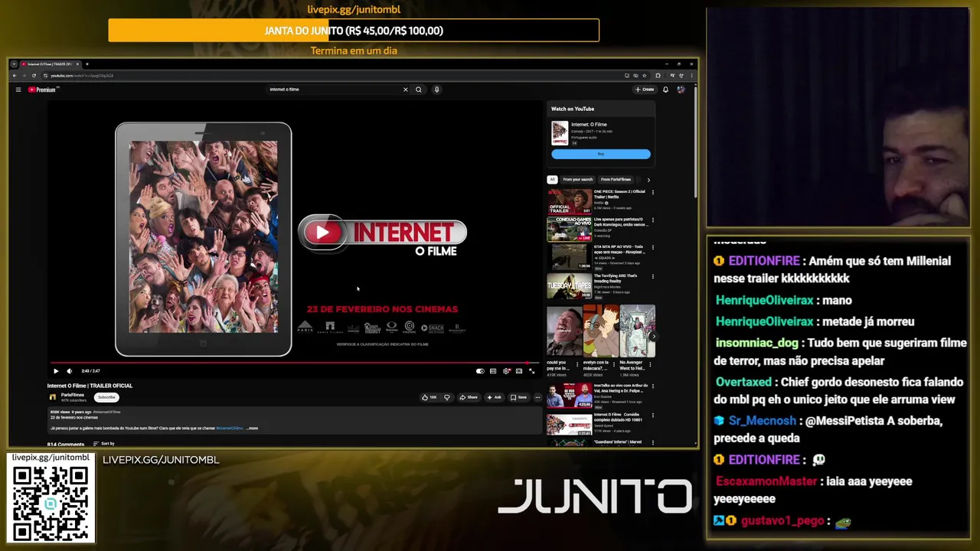This screenshot has height=551, width=980.
Task: Open the live Dark Konvirgou video thumbnail
Action: coord(569,230)
